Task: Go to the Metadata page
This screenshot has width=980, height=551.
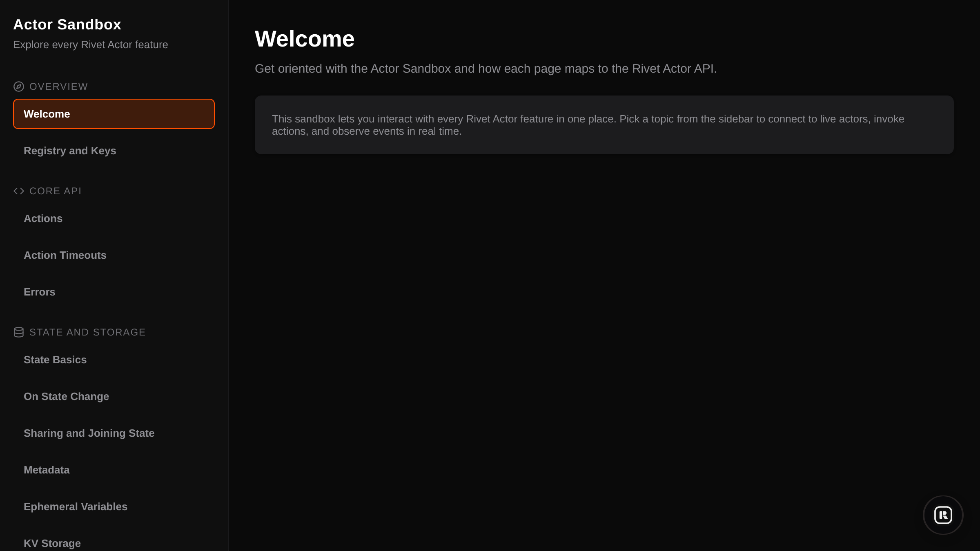Action: 47,470
